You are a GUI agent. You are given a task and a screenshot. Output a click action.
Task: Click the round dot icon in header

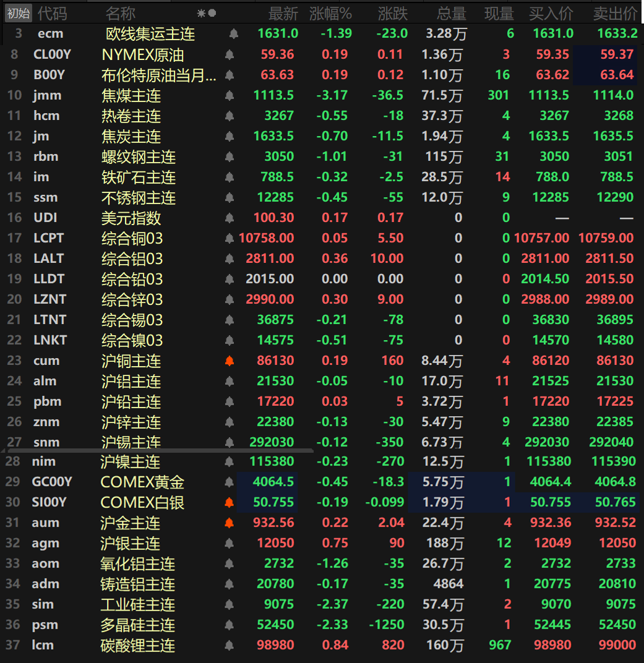[x=212, y=13]
